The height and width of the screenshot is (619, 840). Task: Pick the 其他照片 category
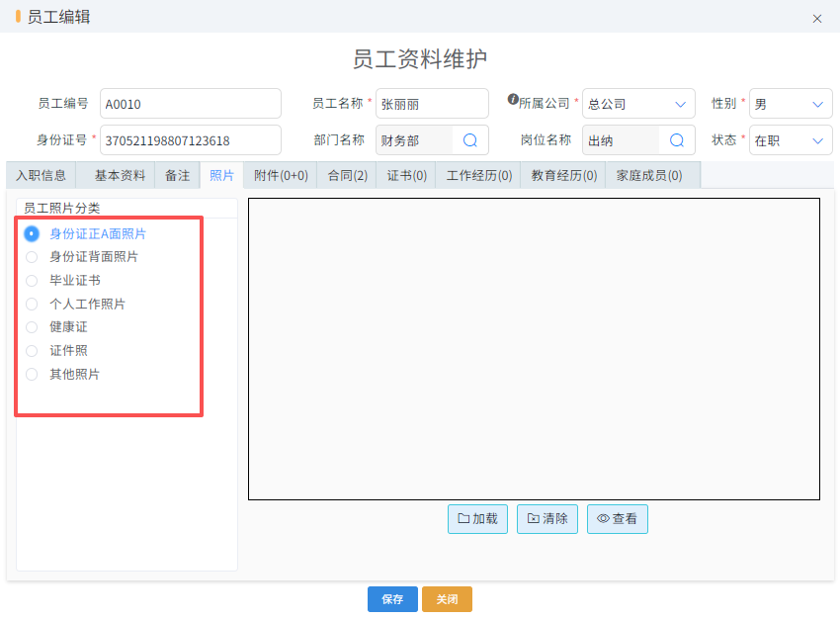coord(32,374)
